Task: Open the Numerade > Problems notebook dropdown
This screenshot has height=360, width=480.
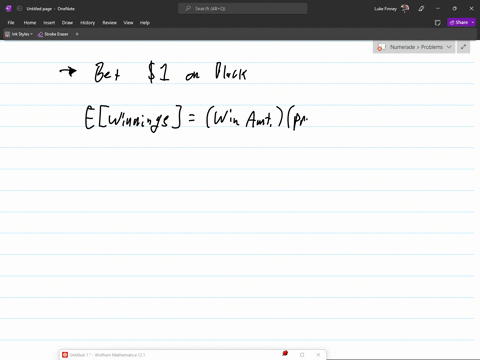Action: click(414, 47)
